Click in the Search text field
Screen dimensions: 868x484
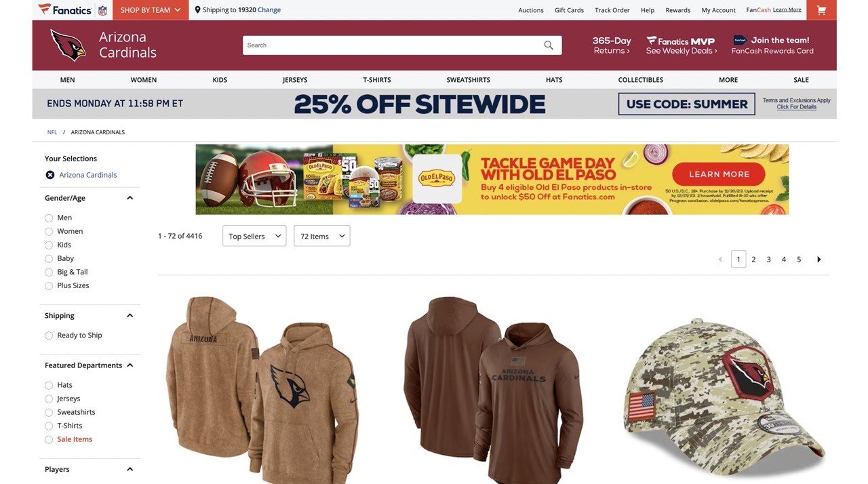[x=393, y=45]
